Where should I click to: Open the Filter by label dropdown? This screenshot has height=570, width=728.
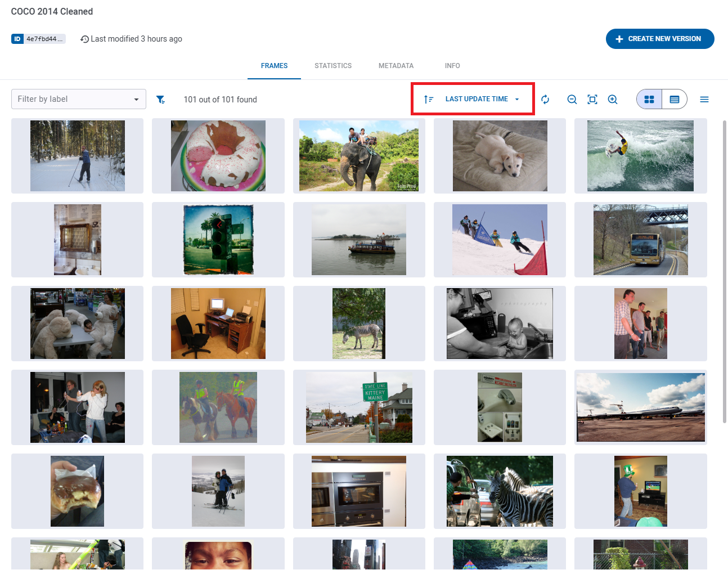click(78, 98)
